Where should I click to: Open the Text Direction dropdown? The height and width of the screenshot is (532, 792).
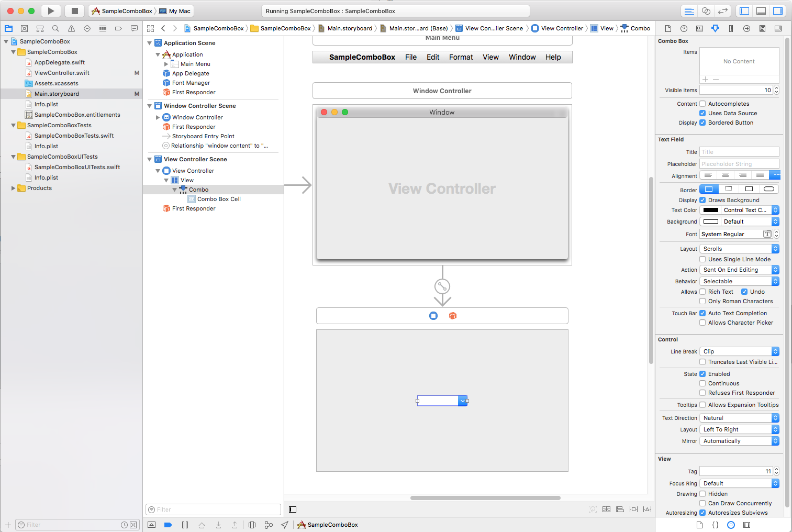coord(740,418)
